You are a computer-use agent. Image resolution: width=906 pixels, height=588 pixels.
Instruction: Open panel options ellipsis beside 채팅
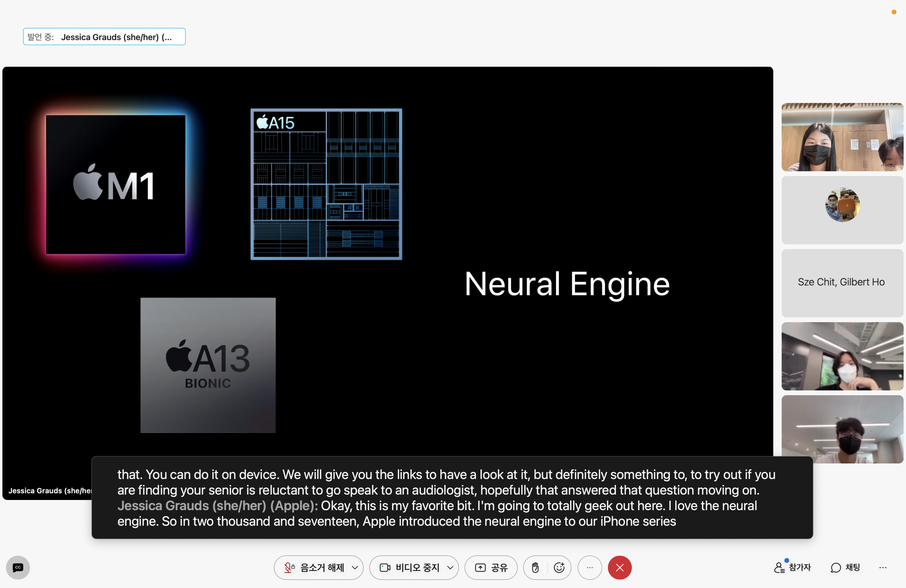click(x=883, y=567)
